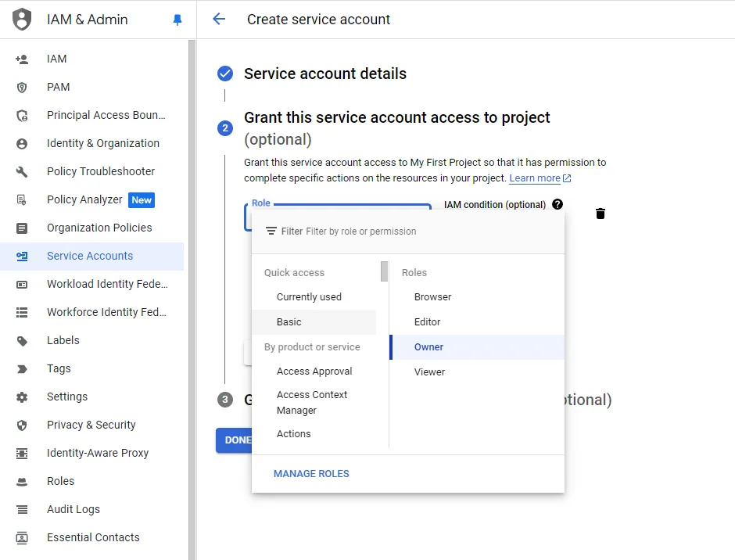Click the Settings gear icon in sidebar
Screen dimensions: 735x560
[x=22, y=397]
